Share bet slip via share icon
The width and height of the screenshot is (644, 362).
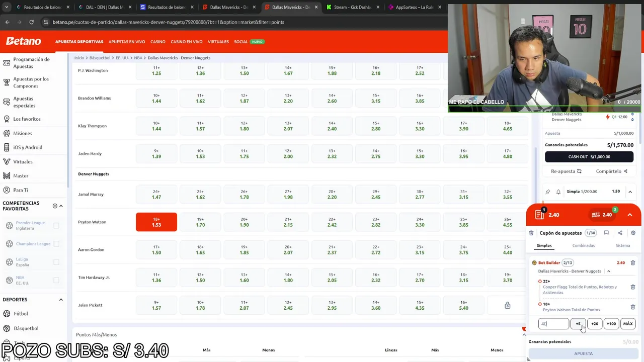pyautogui.click(x=620, y=233)
